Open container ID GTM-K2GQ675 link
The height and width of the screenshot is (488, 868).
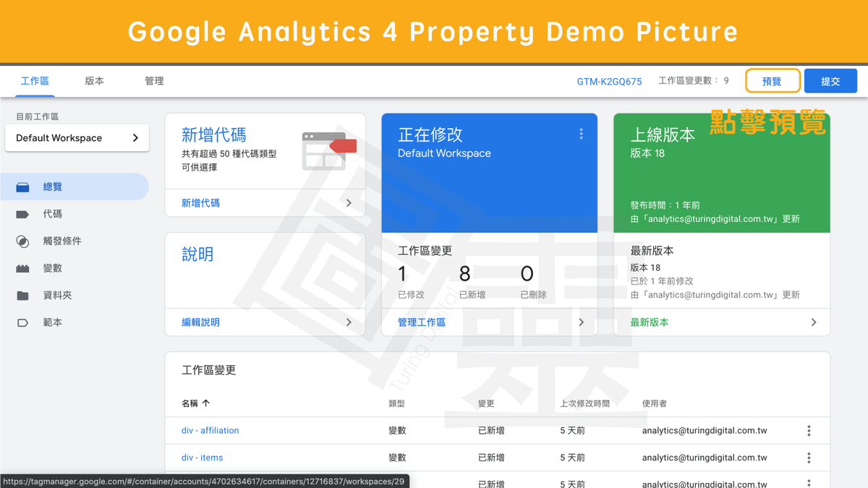point(609,82)
